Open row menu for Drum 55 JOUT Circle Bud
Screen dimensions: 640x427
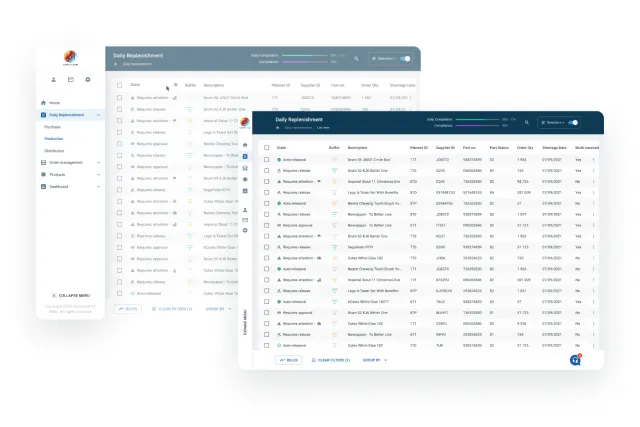[593, 160]
